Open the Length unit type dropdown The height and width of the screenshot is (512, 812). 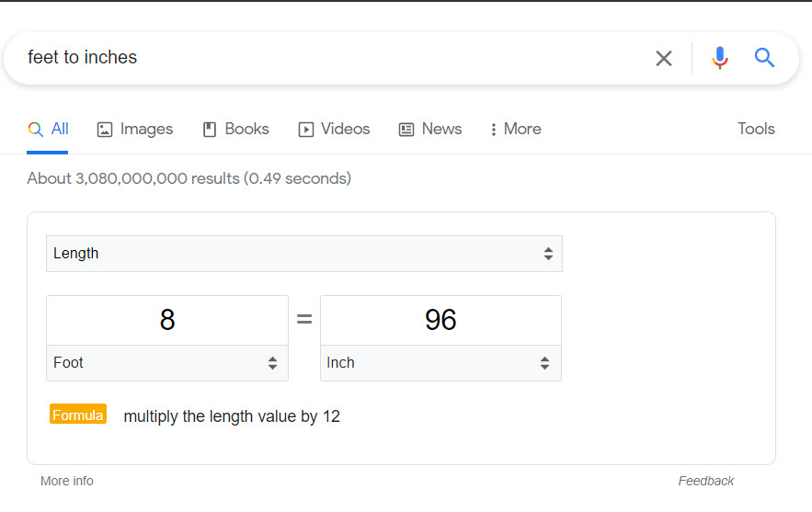tap(304, 254)
